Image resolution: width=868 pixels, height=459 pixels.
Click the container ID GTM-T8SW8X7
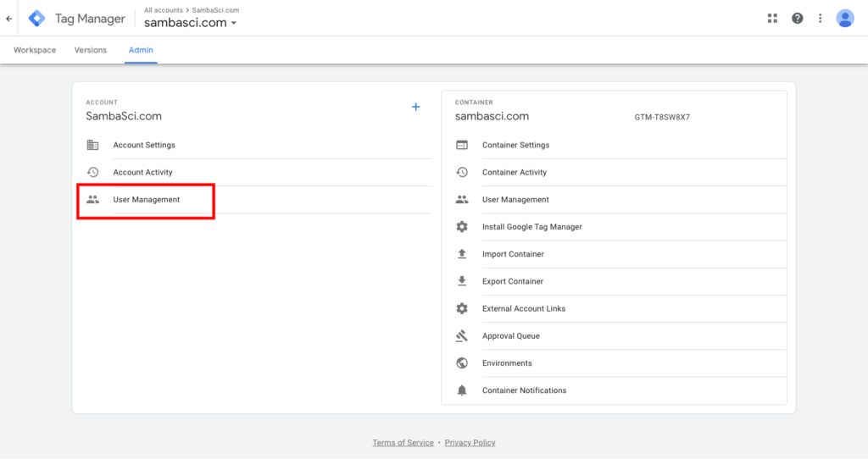tap(662, 117)
